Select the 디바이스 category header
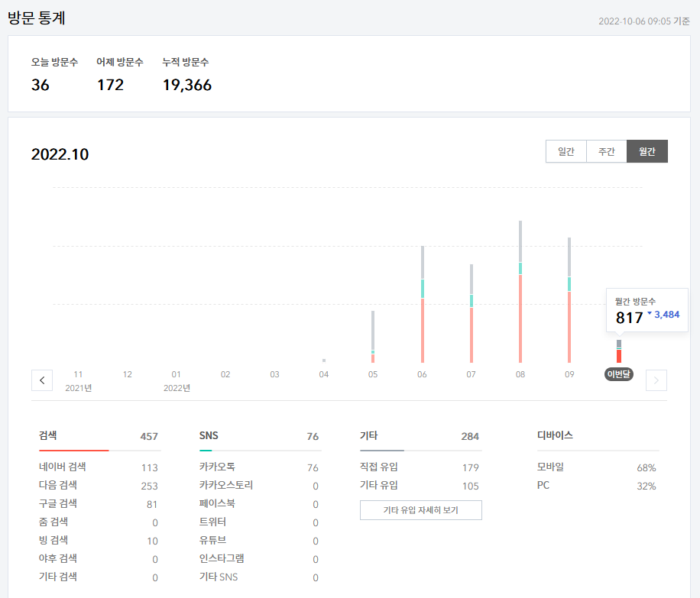Image resolution: width=700 pixels, height=598 pixels. click(x=555, y=435)
